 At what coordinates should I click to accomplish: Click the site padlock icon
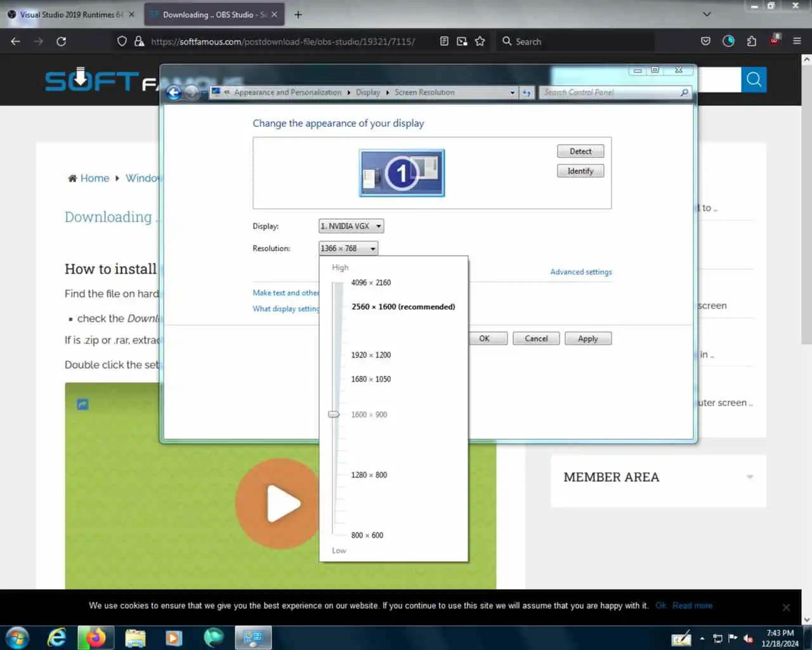tap(139, 41)
